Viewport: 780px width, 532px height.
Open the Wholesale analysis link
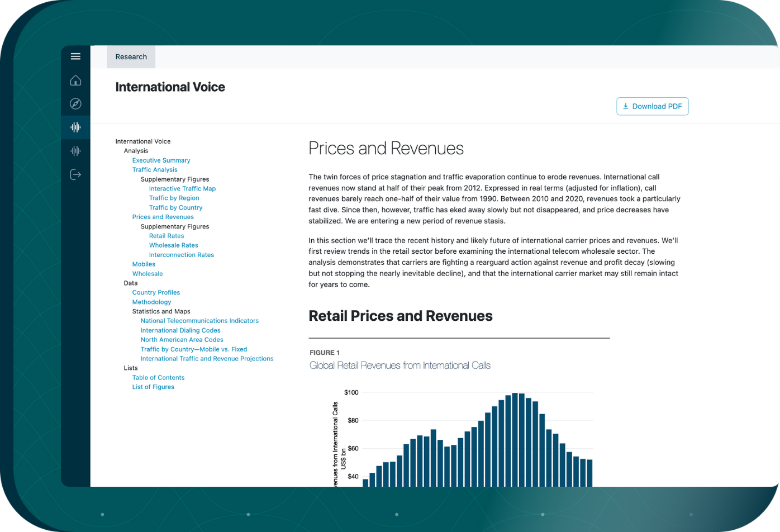click(x=148, y=274)
